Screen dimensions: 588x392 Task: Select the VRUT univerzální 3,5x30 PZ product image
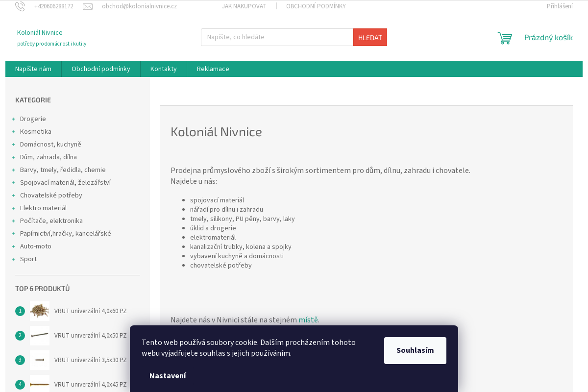click(x=39, y=360)
